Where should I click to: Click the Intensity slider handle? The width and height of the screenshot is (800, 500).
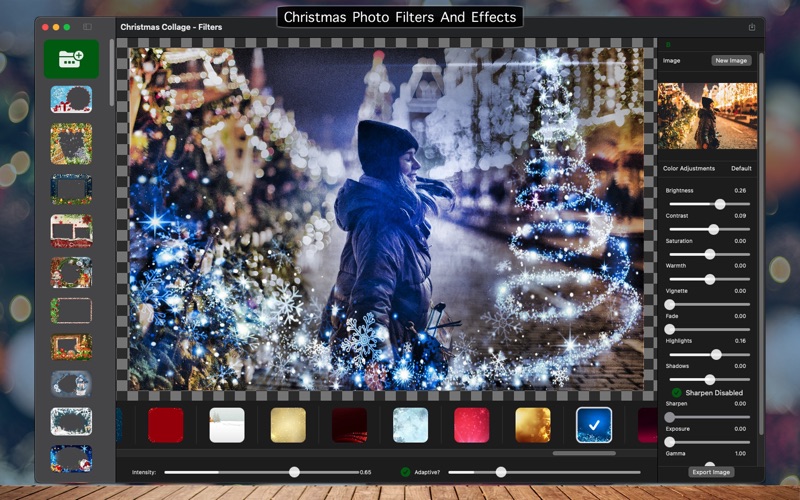[294, 472]
